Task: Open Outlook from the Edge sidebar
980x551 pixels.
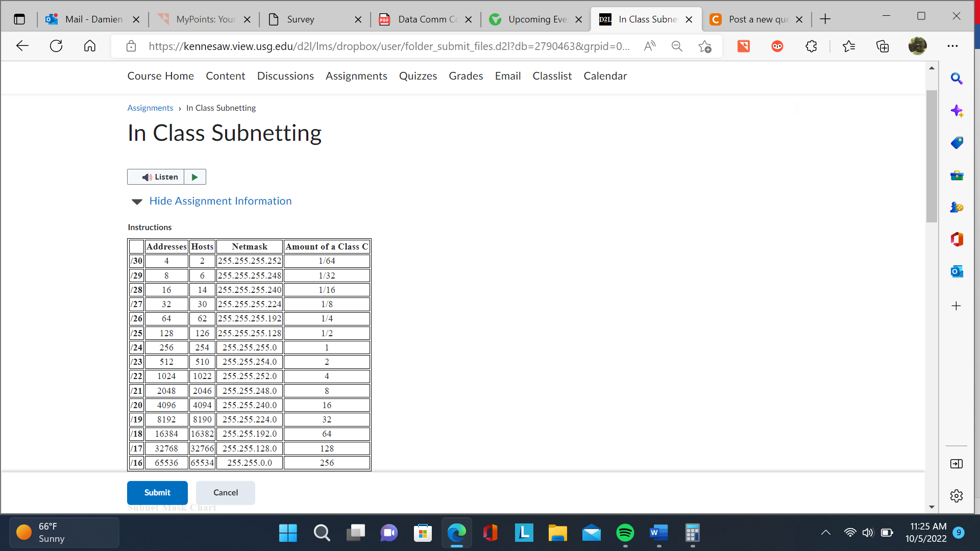Action: pyautogui.click(x=957, y=271)
